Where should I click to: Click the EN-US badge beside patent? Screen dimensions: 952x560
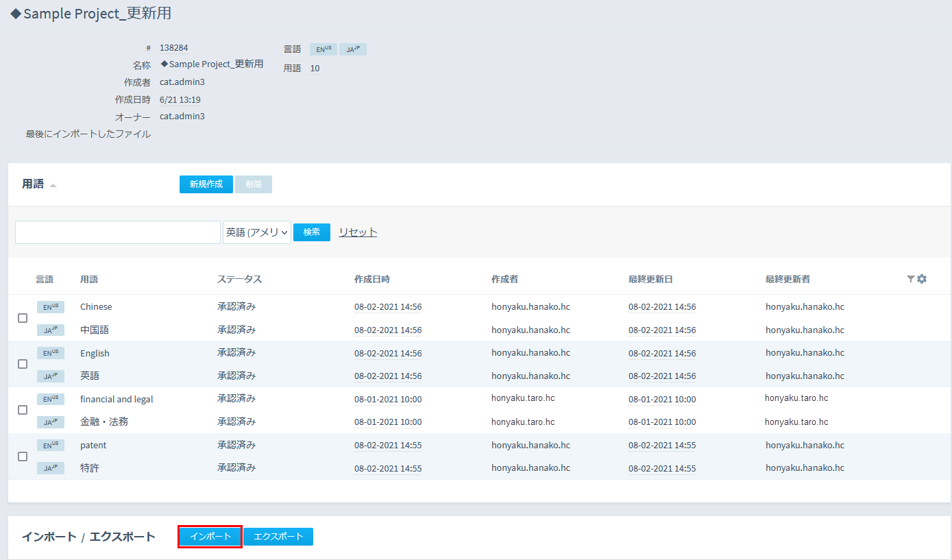coord(50,445)
